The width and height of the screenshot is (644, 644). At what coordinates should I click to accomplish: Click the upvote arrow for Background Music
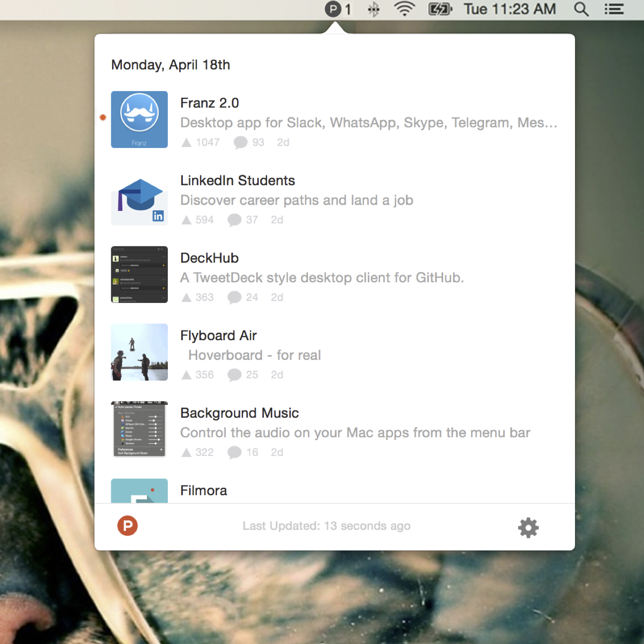pyautogui.click(x=187, y=452)
